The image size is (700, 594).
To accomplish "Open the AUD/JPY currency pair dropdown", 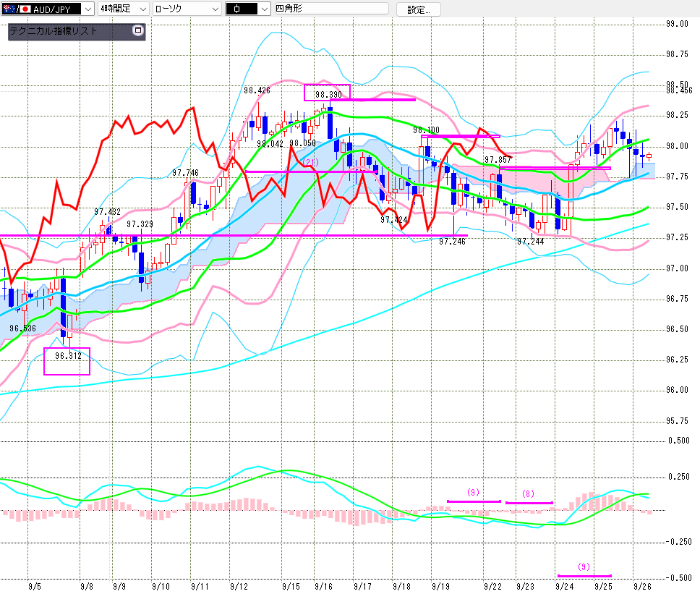I will coord(87,9).
